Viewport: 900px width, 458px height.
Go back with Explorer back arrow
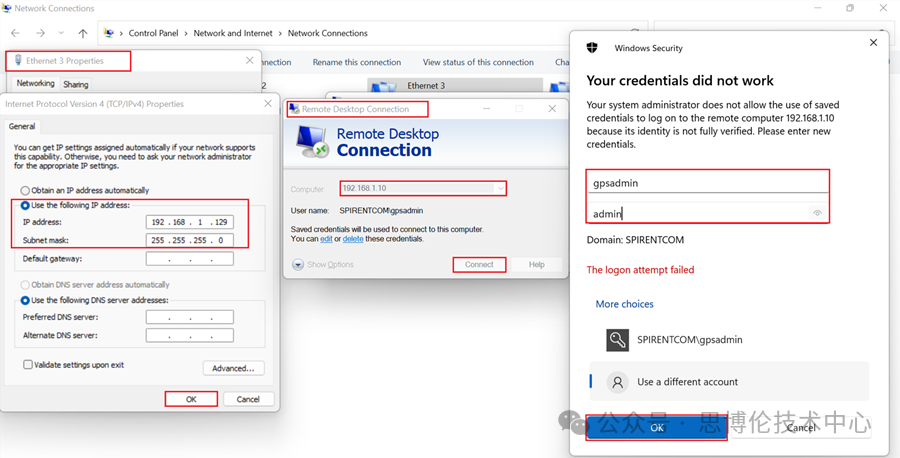click(15, 33)
